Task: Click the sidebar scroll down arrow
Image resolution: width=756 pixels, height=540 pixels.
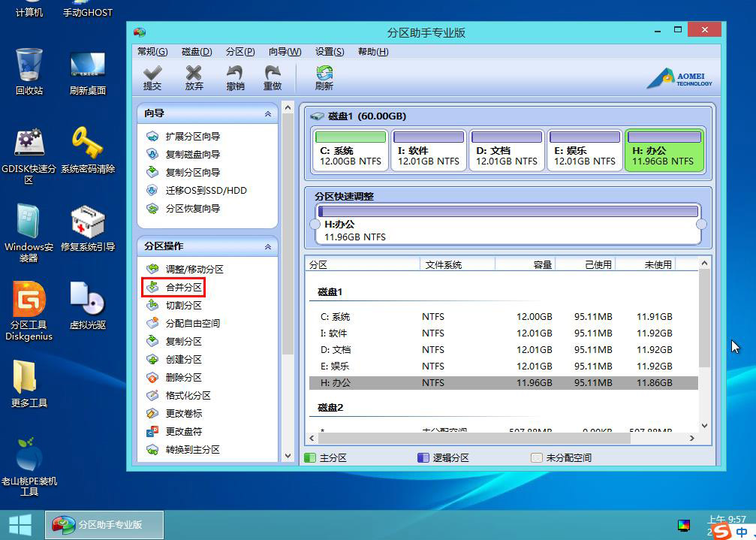Action: click(288, 456)
